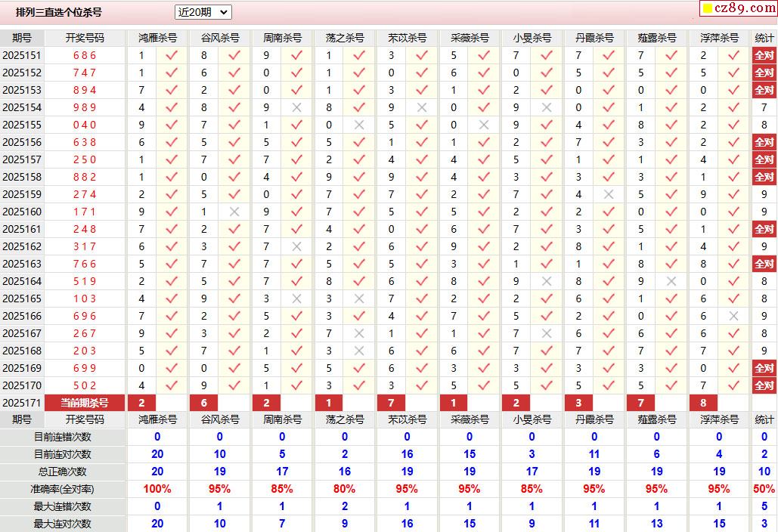Click winning number 250

pos(85,159)
